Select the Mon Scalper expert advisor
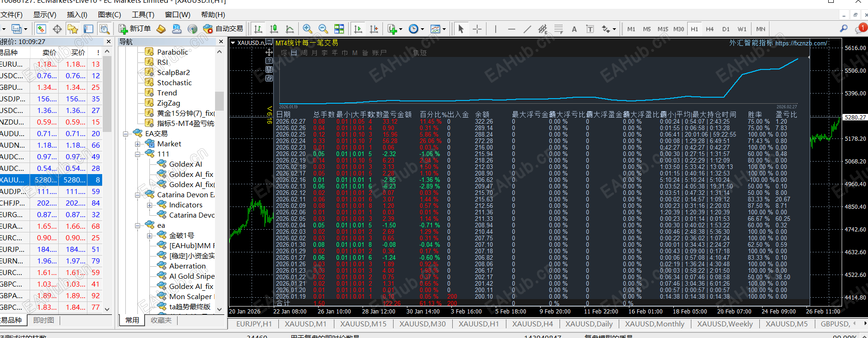The height and width of the screenshot is (338, 868). click(191, 297)
